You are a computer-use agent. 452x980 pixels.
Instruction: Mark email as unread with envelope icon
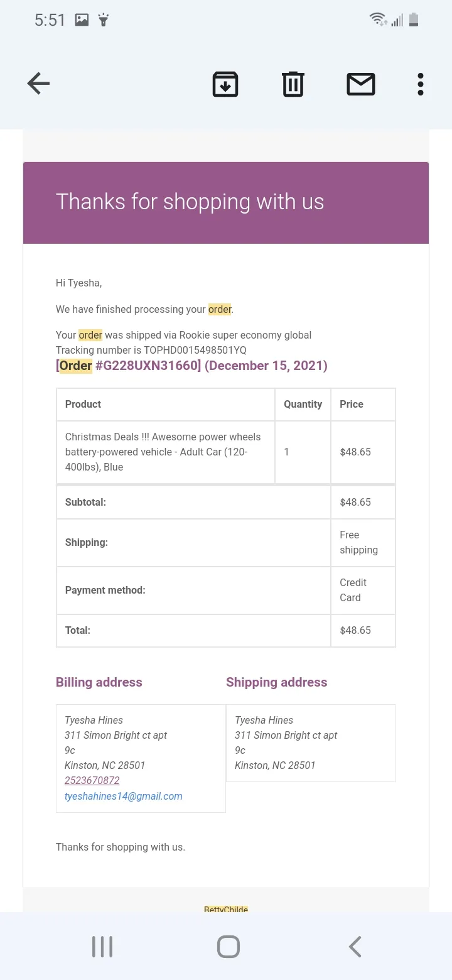tap(361, 84)
